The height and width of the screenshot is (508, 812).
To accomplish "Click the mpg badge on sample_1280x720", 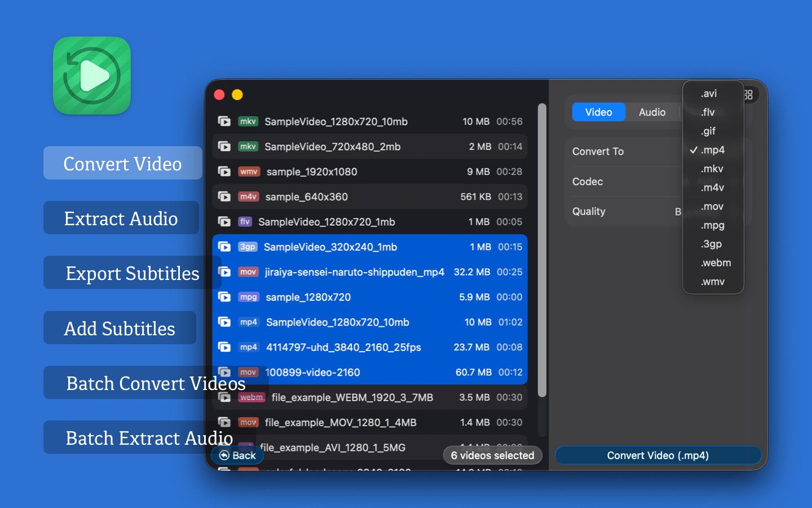I will tap(248, 297).
